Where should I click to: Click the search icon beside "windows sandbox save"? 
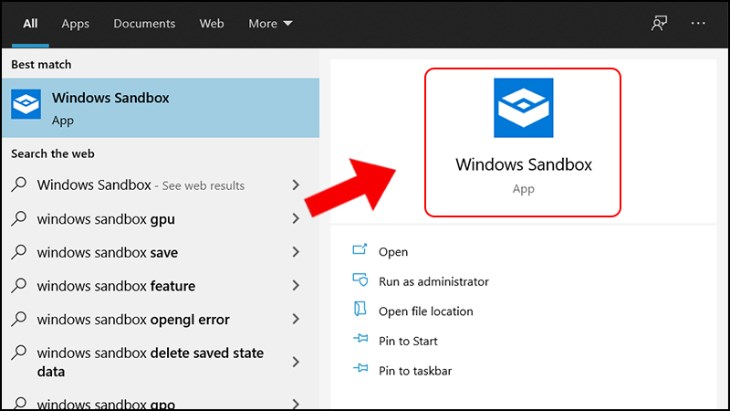click(19, 251)
